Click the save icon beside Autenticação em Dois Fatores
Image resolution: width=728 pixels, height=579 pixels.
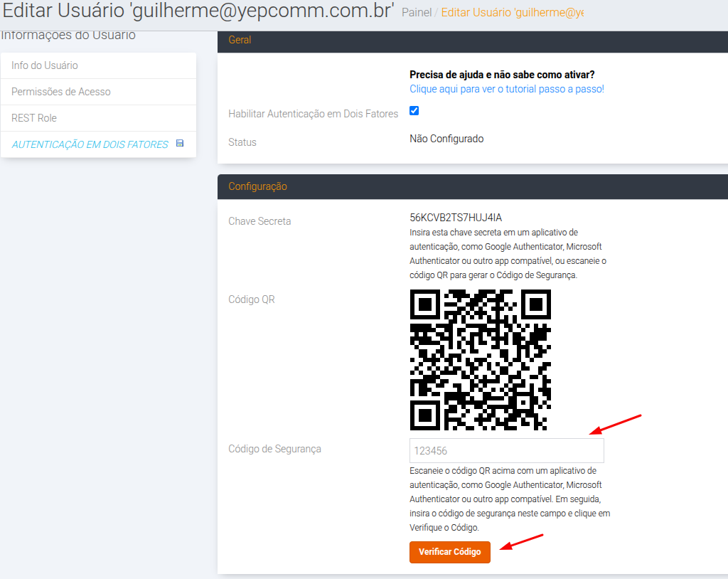point(180,144)
